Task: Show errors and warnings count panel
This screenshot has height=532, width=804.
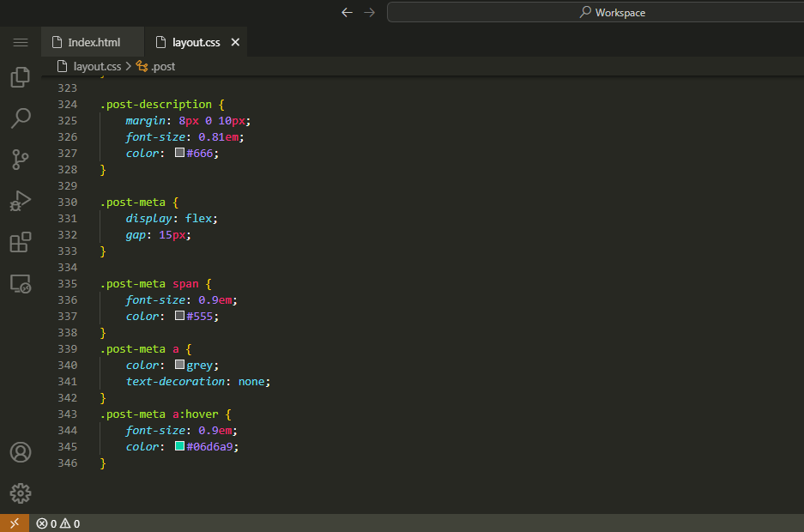Action: 58,523
